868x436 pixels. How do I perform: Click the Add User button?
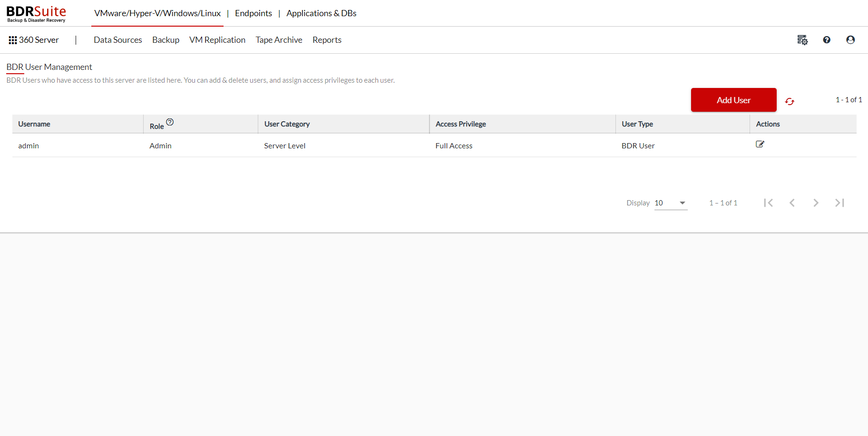[x=733, y=100]
